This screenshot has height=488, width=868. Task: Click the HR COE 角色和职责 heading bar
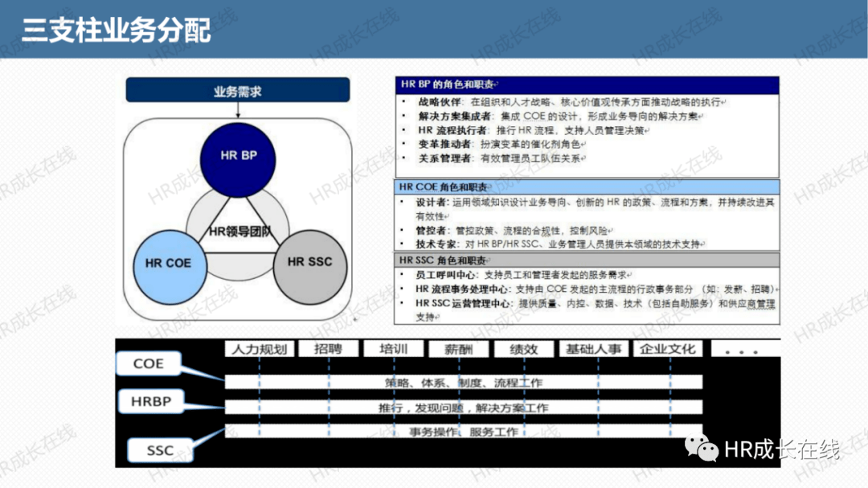pyautogui.click(x=587, y=187)
